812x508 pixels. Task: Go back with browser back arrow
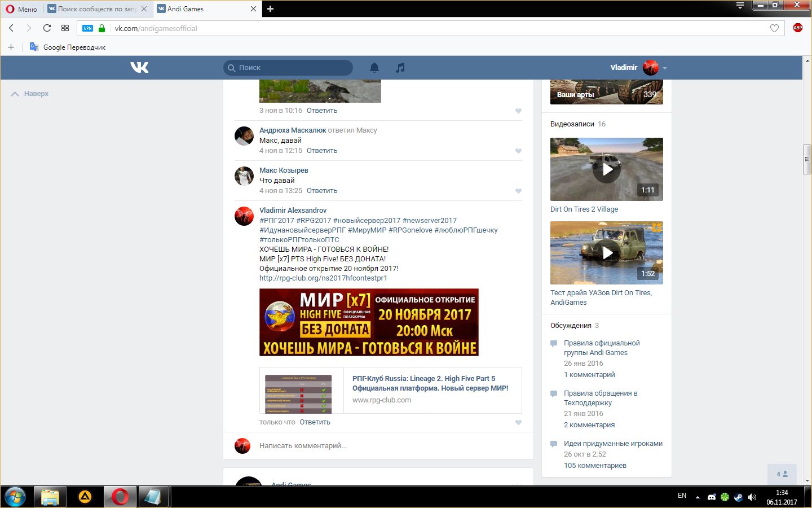(x=11, y=28)
